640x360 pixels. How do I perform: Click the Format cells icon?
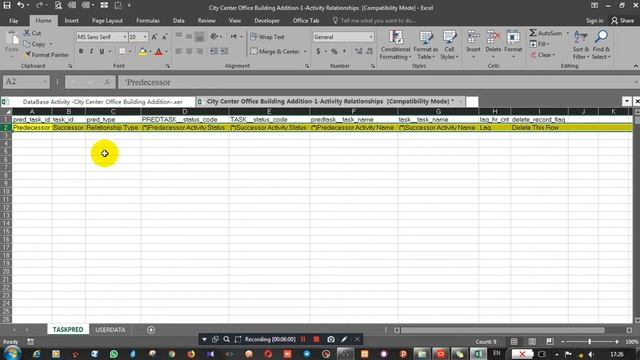(513, 38)
